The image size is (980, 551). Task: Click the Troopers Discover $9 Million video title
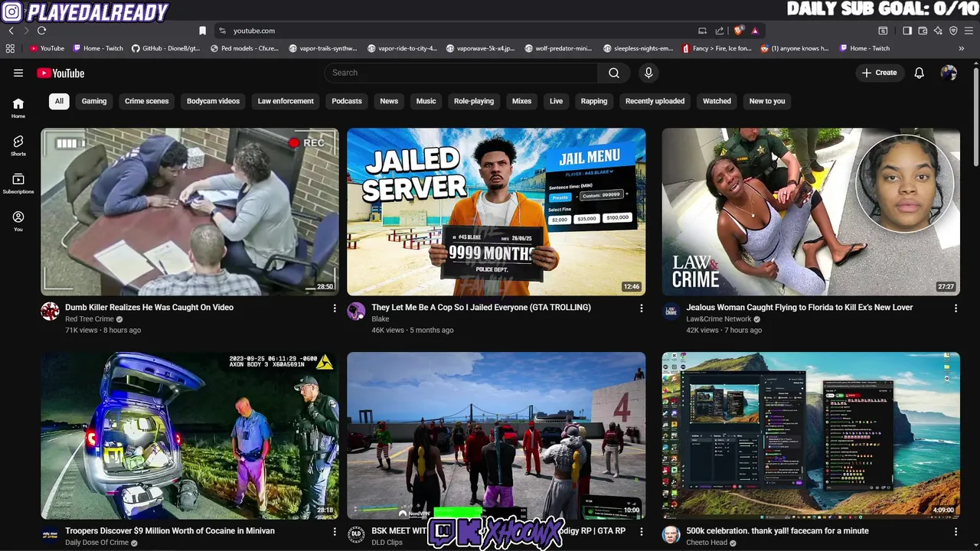click(170, 531)
